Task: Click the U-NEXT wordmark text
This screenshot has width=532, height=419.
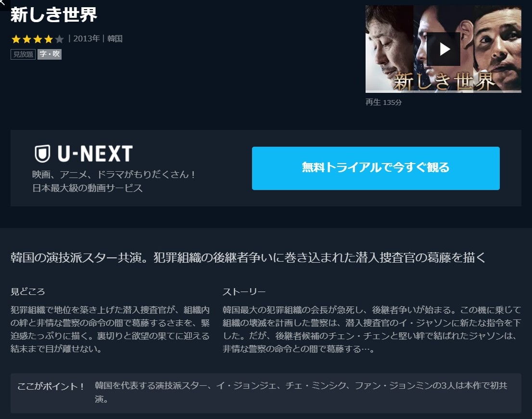Action: click(95, 153)
